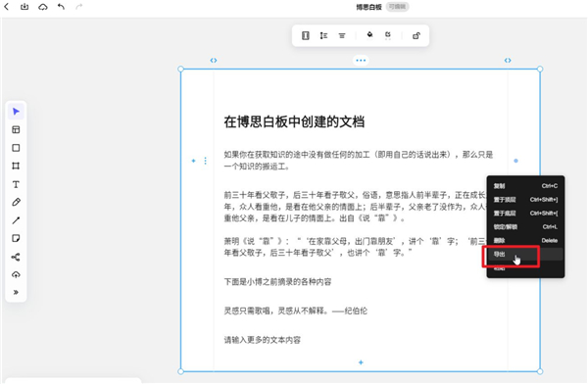
Task: Select the arrow pointer tool
Action: point(16,112)
